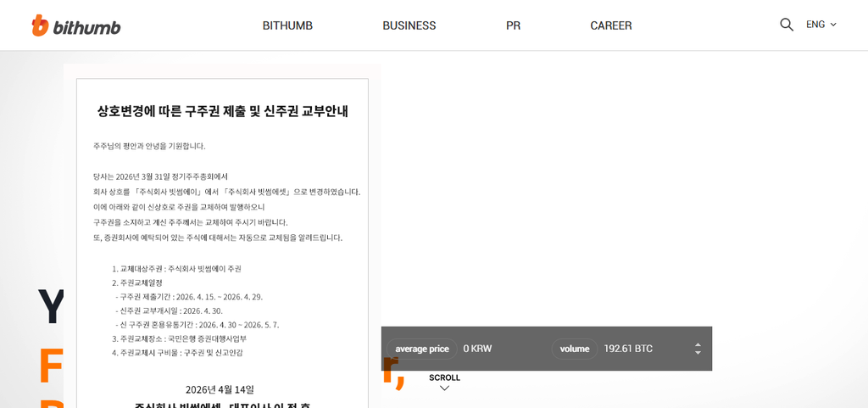
Task: Open the CAREER menu
Action: pyautogui.click(x=611, y=25)
